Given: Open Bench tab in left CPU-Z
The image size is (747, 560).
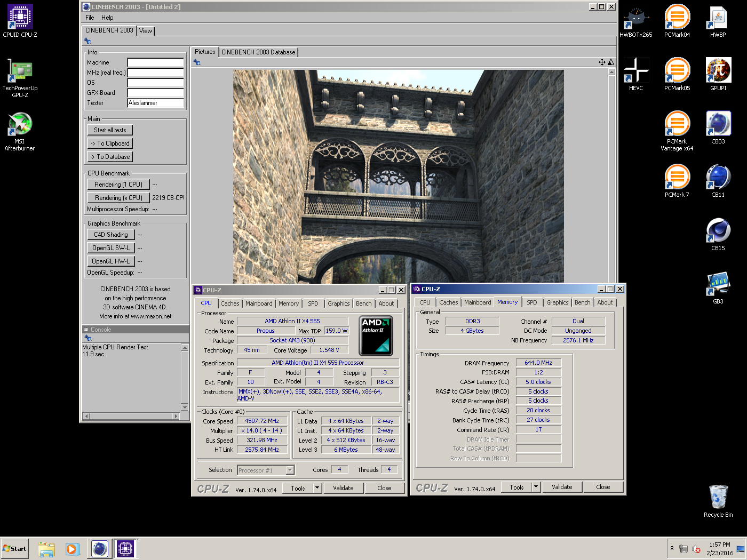Looking at the screenshot, I should pyautogui.click(x=364, y=303).
